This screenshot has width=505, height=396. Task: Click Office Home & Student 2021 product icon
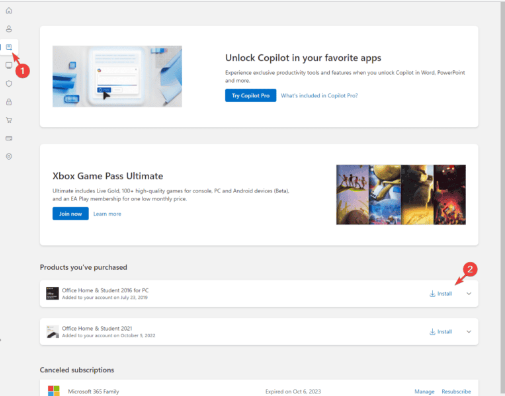tap(52, 332)
